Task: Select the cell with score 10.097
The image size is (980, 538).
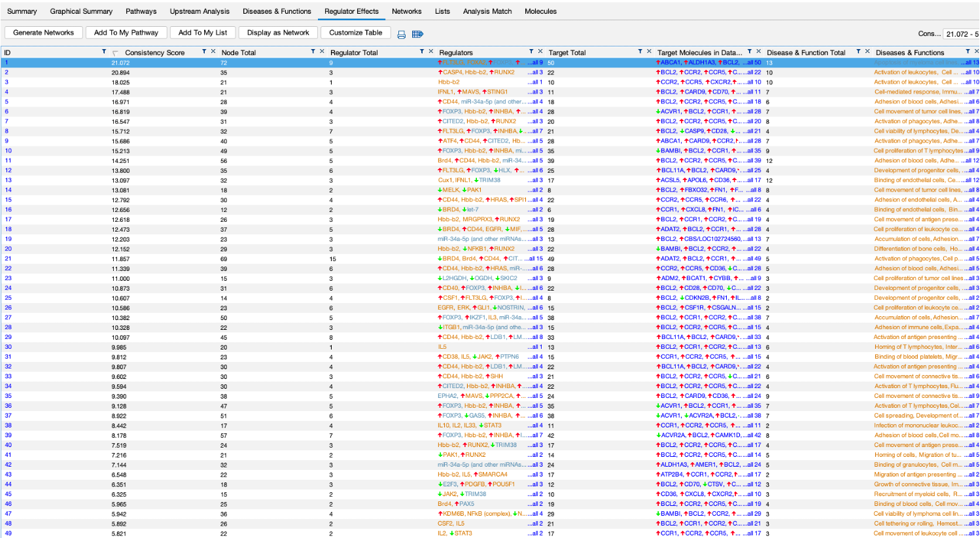Action: point(120,338)
